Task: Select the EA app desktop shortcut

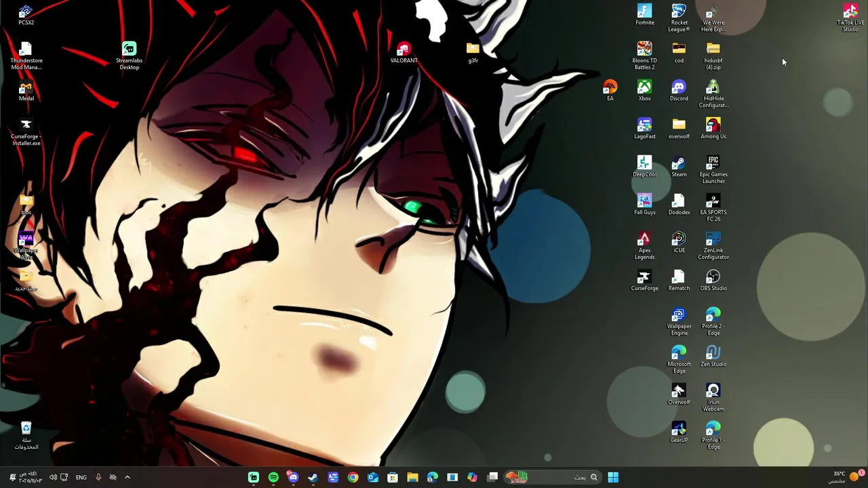Action: click(610, 91)
